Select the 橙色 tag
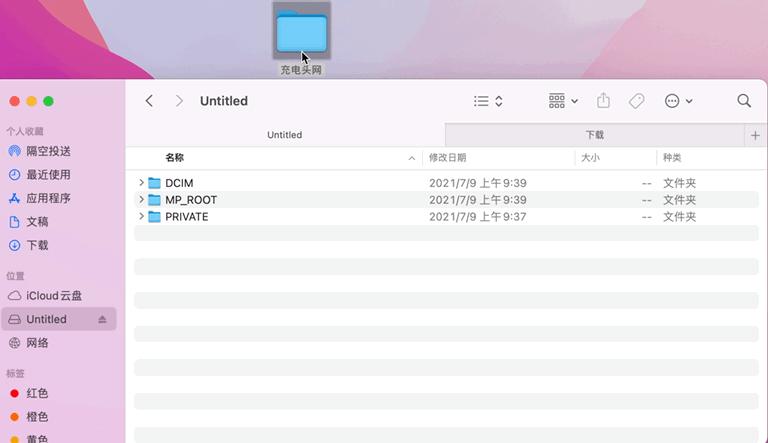768x443 pixels. click(37, 417)
